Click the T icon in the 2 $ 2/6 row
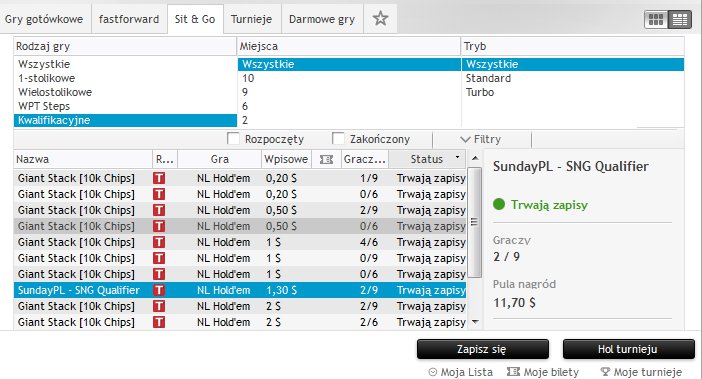The image size is (702, 379). point(158,322)
